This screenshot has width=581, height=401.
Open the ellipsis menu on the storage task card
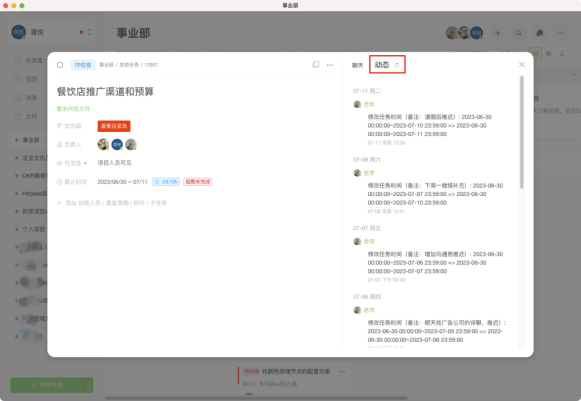coord(342,371)
